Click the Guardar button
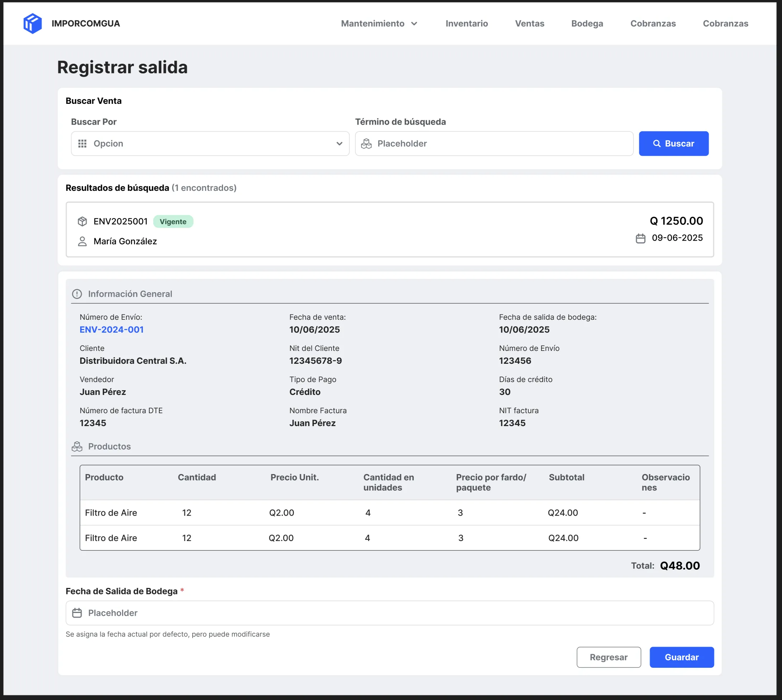782x700 pixels. pyautogui.click(x=681, y=657)
